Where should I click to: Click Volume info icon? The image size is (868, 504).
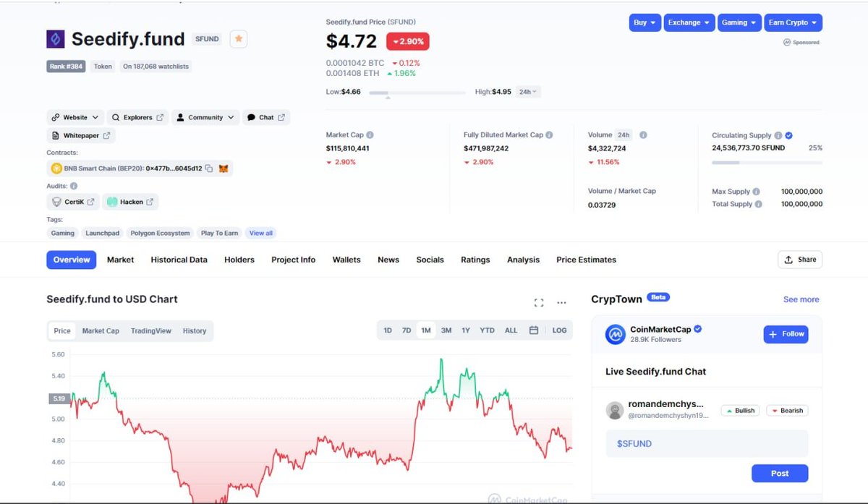[x=643, y=135]
